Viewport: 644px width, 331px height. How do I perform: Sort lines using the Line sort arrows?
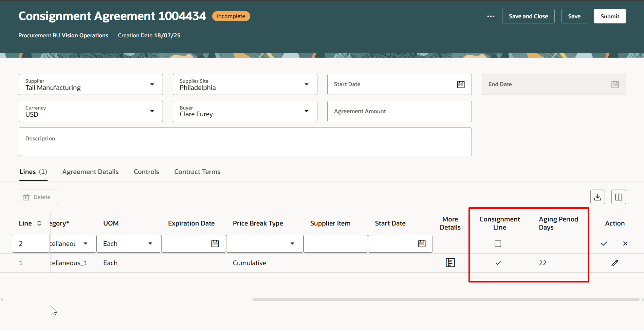click(39, 223)
